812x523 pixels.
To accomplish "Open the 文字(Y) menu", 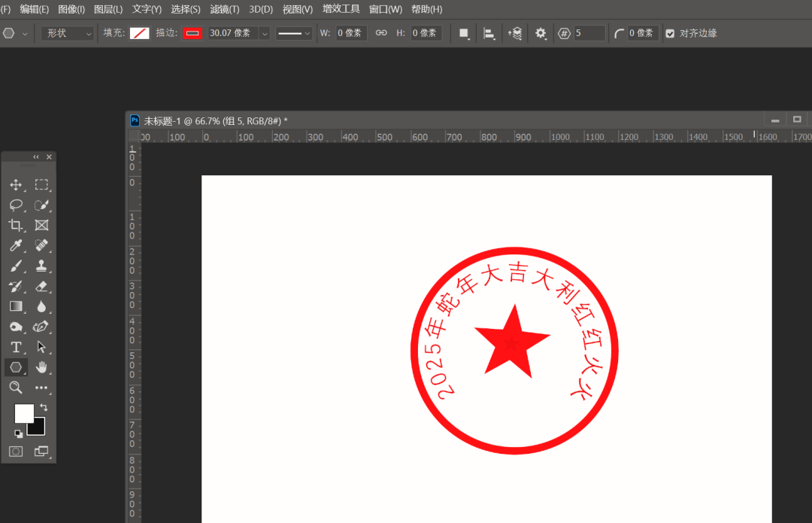I will [147, 9].
